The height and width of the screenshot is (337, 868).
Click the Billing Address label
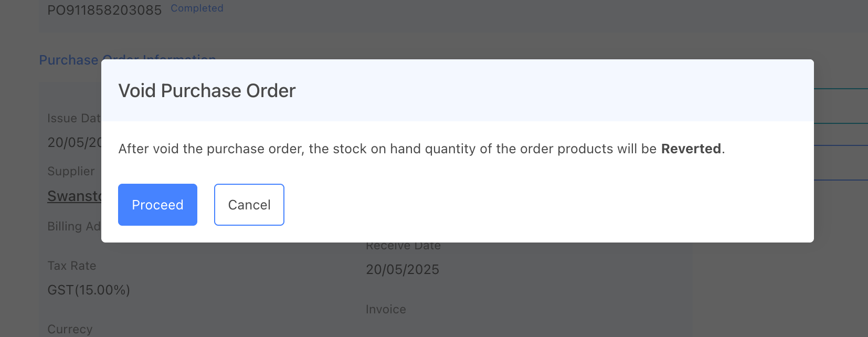click(x=73, y=226)
